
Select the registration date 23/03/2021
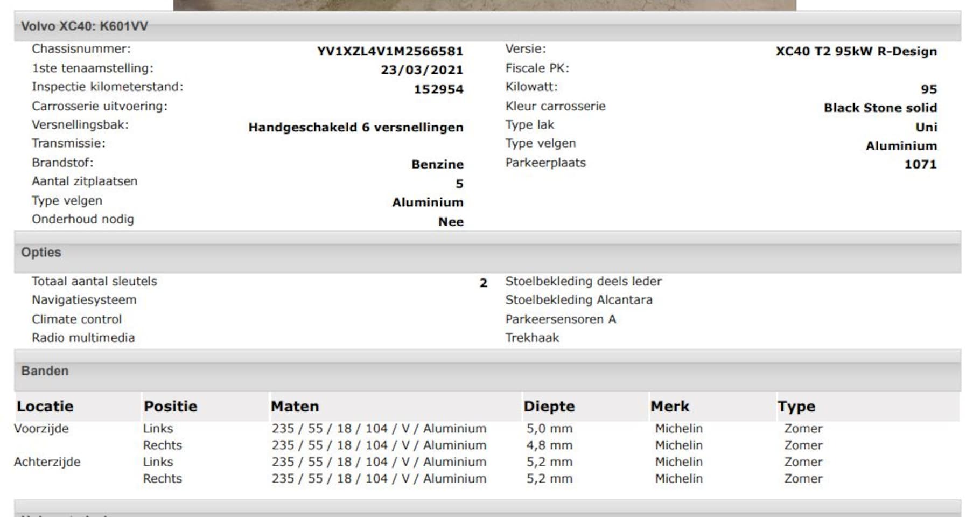(x=422, y=70)
